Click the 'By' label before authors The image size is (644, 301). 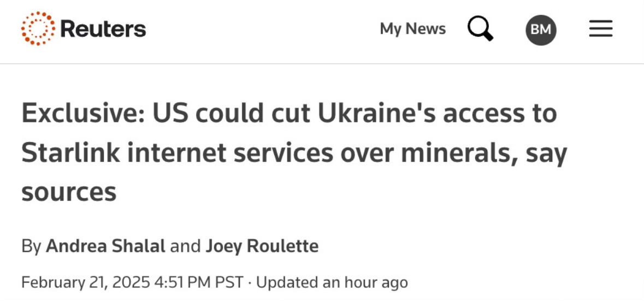pos(31,246)
